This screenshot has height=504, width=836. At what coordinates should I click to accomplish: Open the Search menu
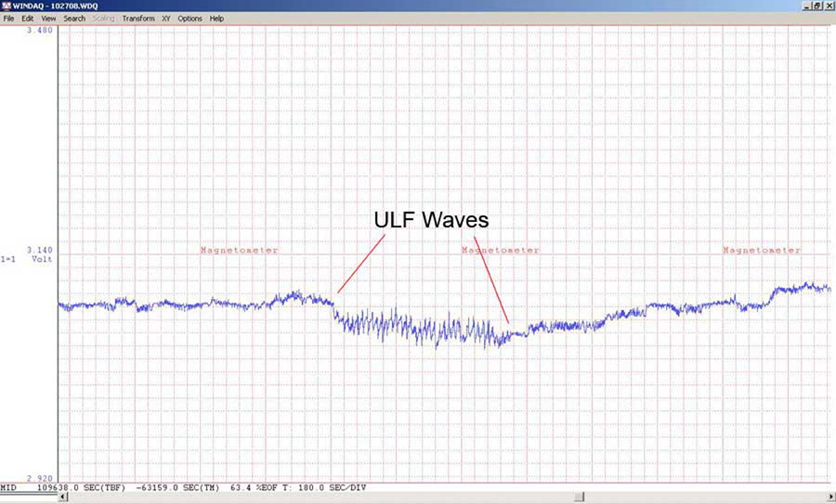coord(74,19)
